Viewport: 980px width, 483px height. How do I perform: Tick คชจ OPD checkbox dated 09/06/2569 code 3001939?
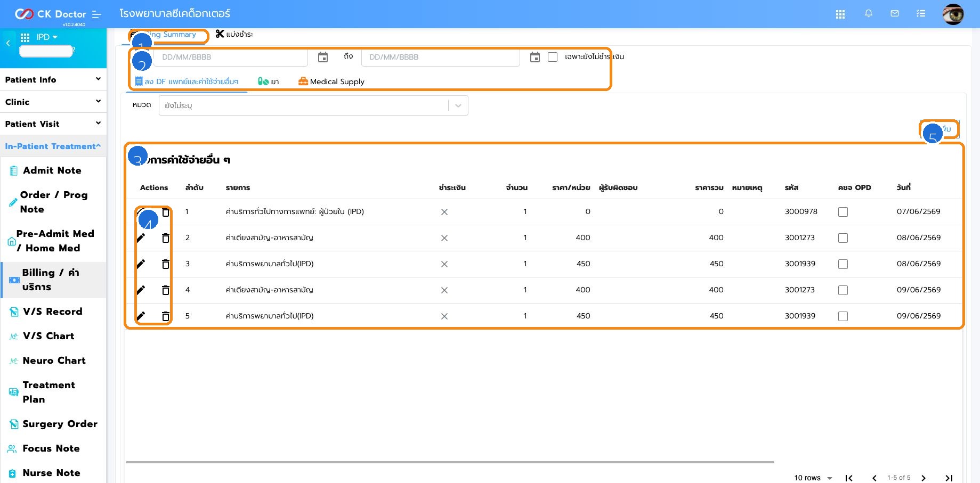point(843,316)
